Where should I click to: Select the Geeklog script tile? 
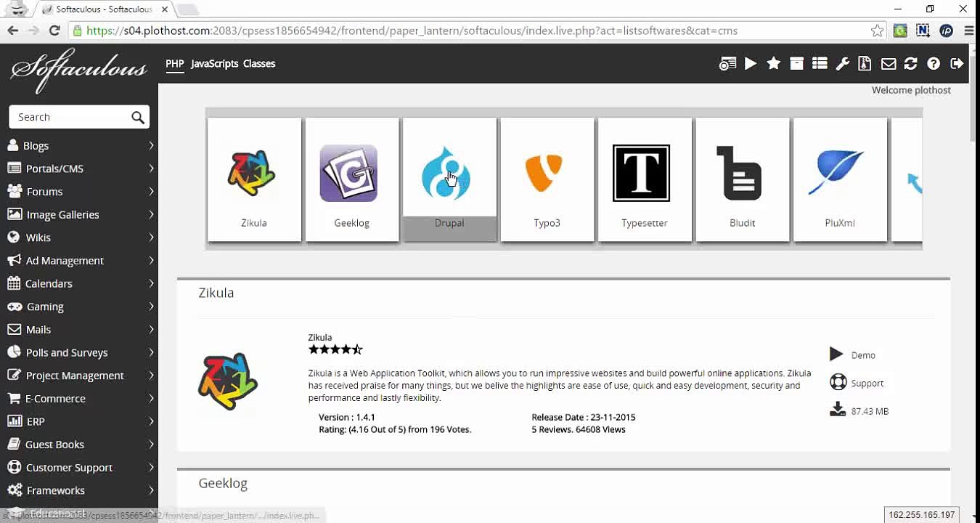click(x=352, y=179)
